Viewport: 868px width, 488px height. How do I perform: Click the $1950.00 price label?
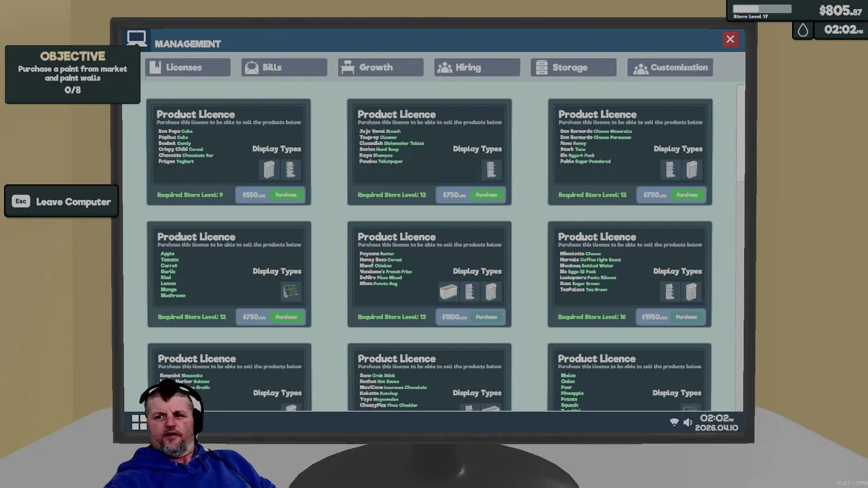coord(654,317)
